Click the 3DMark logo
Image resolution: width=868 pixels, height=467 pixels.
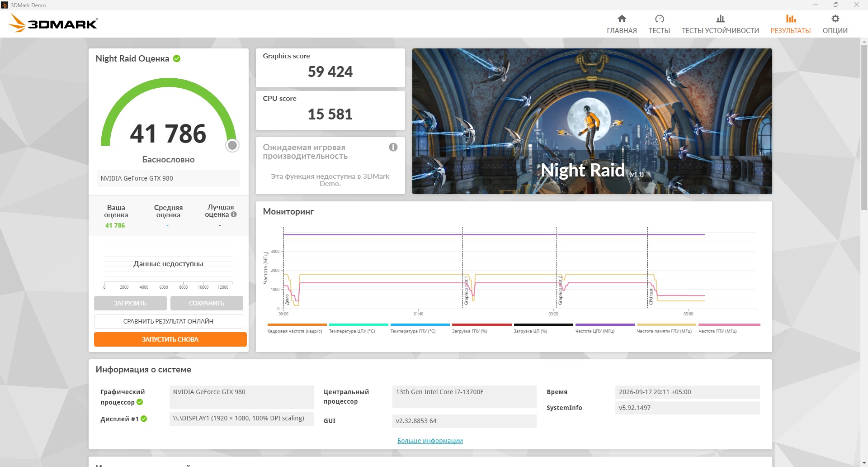click(53, 23)
